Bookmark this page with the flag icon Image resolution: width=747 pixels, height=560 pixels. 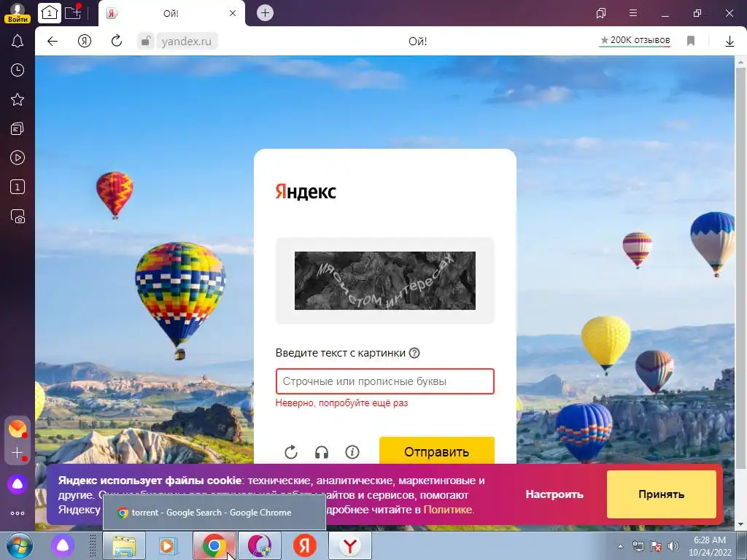(x=691, y=41)
